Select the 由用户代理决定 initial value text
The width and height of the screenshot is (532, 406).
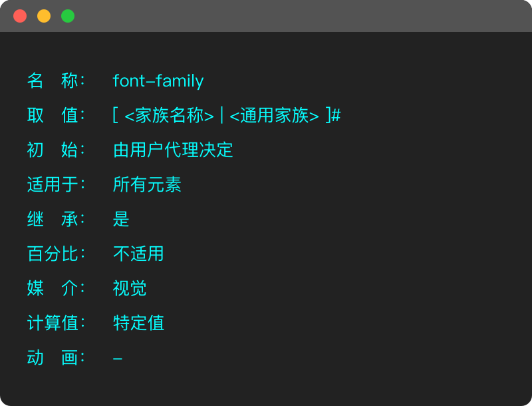point(173,150)
